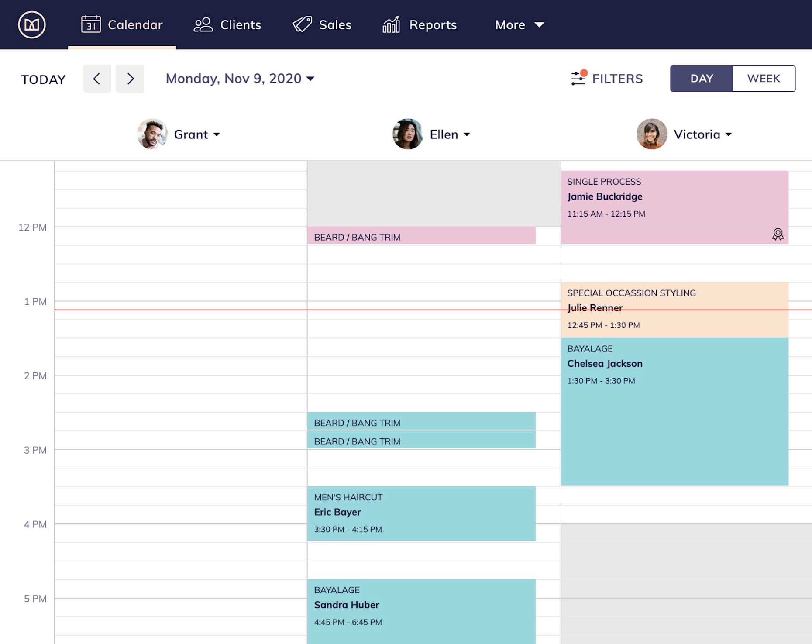812x644 pixels.
Task: Open the Filters panel icon
Action: (577, 79)
